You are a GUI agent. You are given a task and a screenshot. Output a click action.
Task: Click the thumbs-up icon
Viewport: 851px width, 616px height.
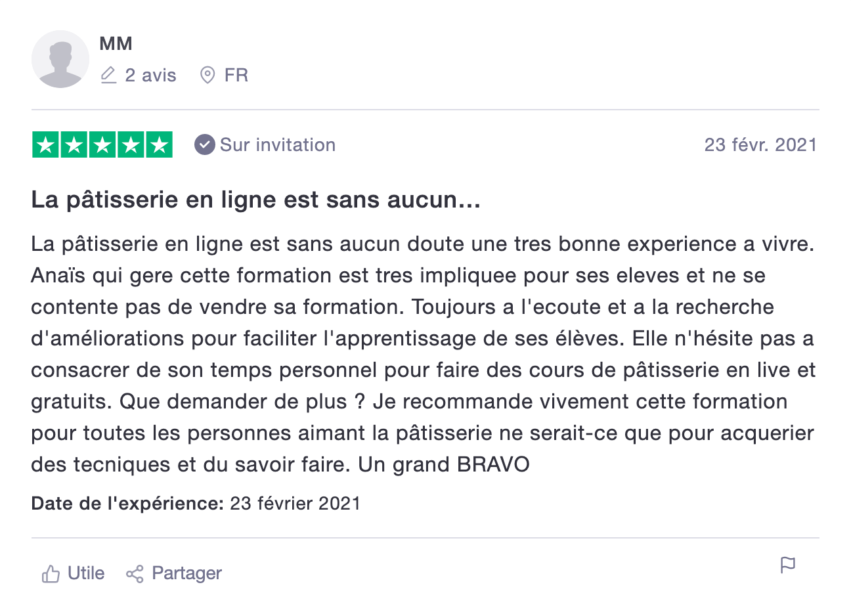(x=51, y=573)
